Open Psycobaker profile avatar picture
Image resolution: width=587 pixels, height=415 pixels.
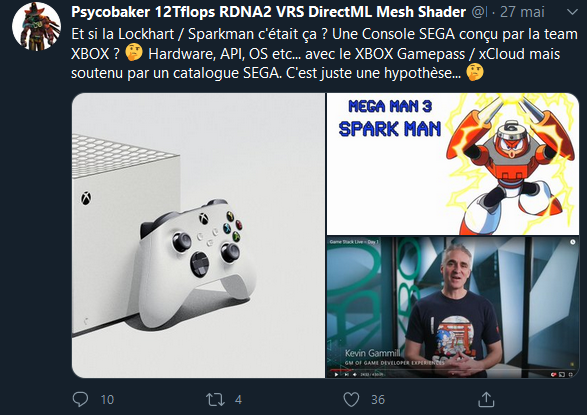[36, 26]
